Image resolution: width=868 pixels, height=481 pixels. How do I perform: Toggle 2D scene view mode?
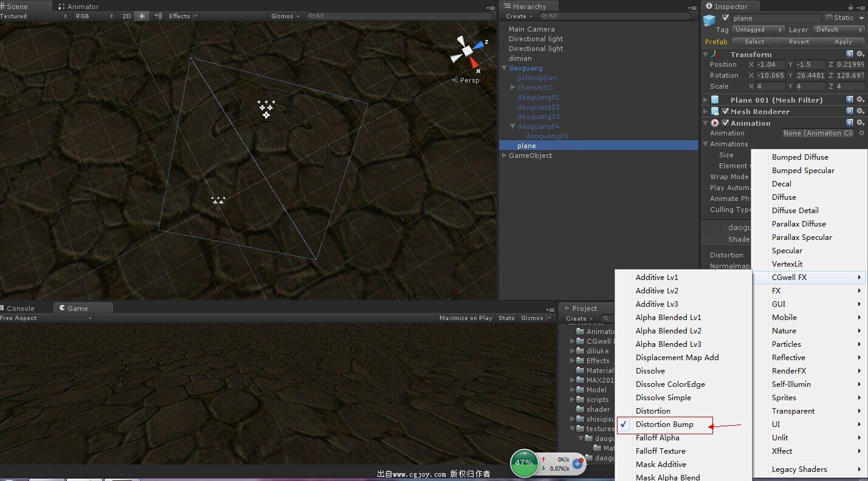click(x=126, y=16)
